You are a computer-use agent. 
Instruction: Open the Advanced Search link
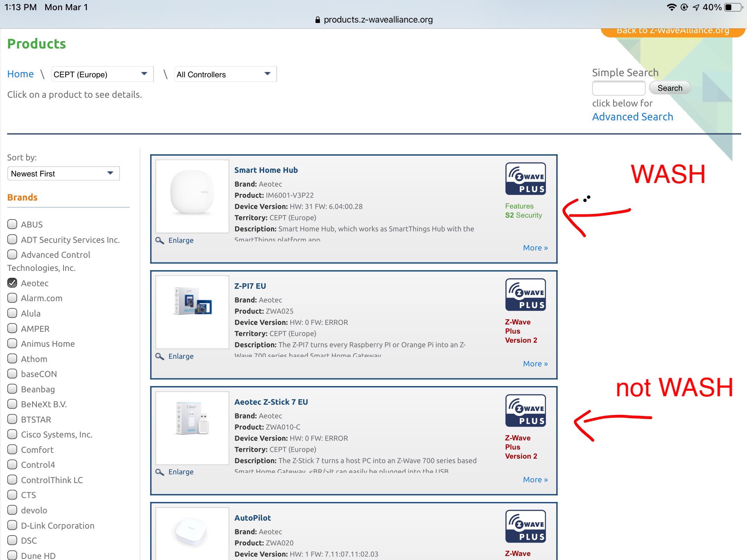(x=632, y=117)
